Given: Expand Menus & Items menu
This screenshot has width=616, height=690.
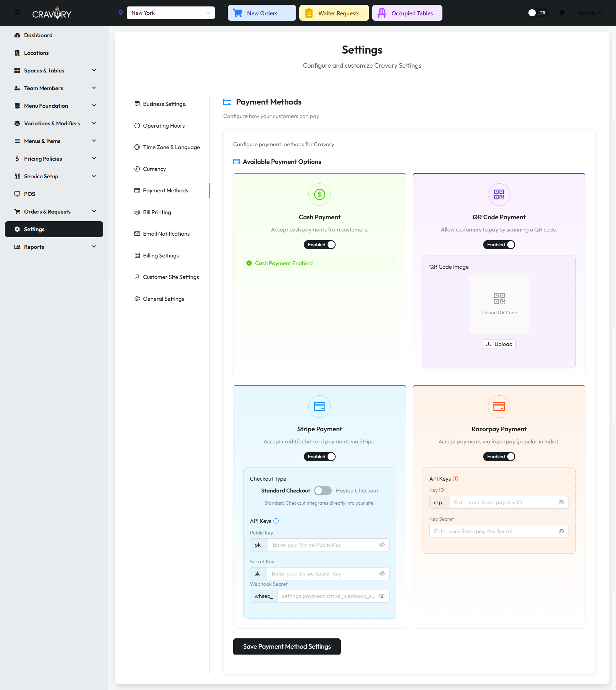Looking at the screenshot, I should click(94, 141).
